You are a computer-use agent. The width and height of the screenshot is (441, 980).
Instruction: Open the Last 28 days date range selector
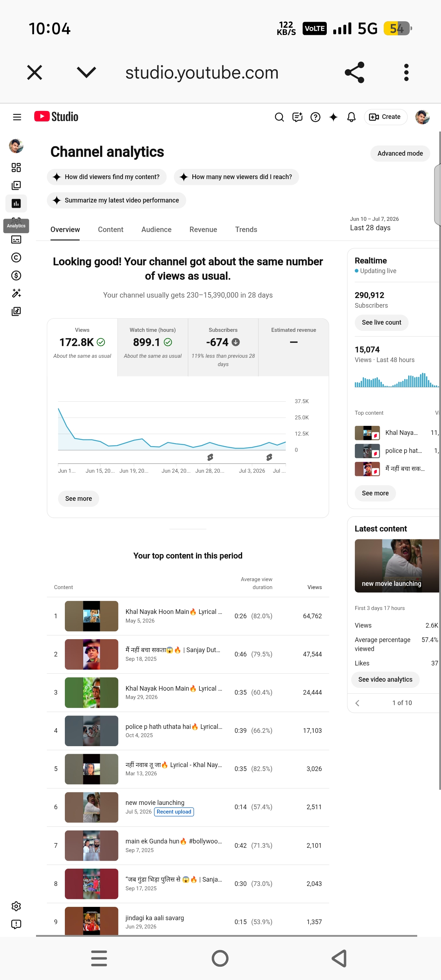tap(374, 224)
